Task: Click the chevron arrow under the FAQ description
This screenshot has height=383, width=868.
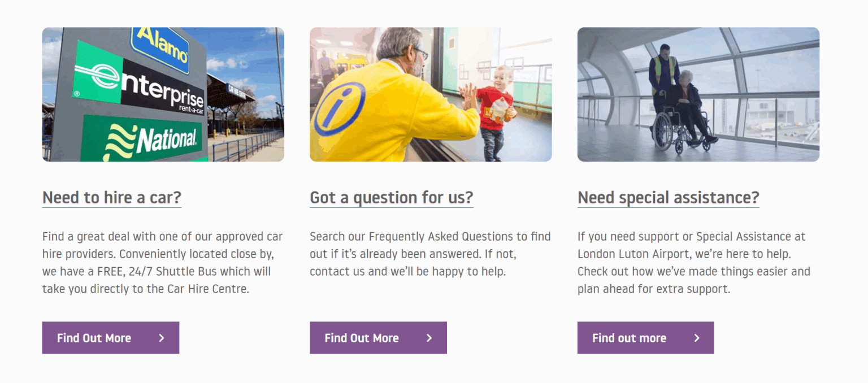Action: pos(429,338)
